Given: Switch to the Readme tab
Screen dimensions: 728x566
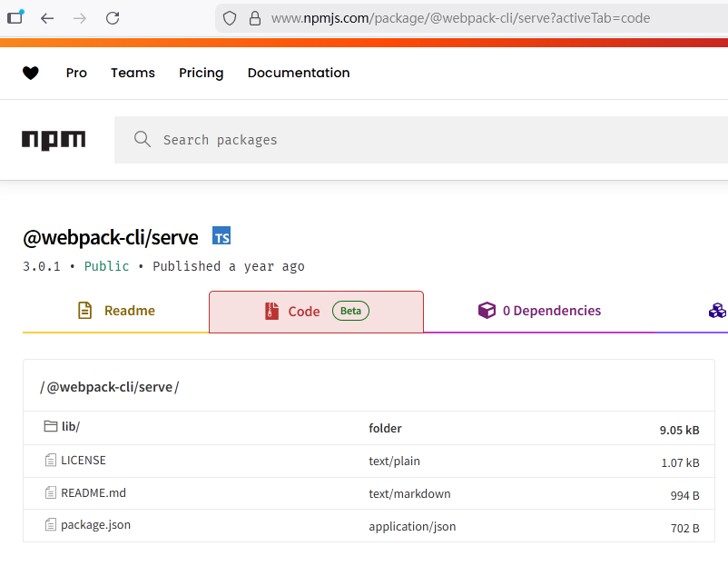Looking at the screenshot, I should click(115, 311).
